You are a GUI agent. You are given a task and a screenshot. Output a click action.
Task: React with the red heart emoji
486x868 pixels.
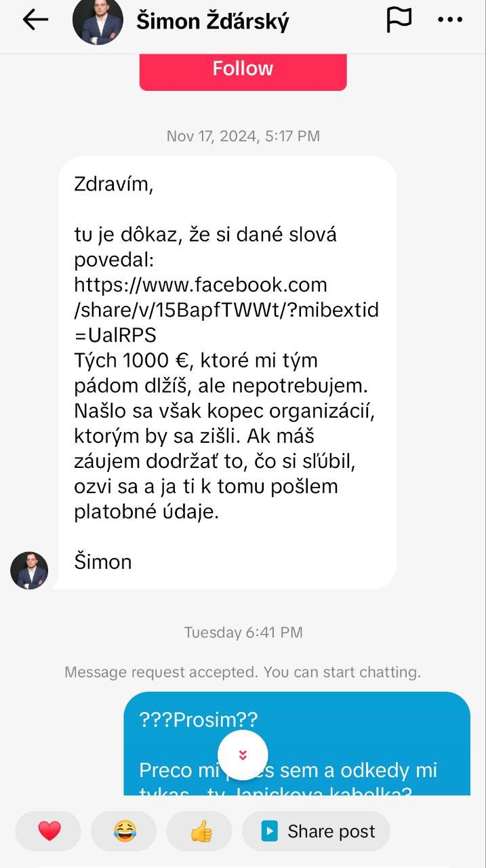point(49,831)
